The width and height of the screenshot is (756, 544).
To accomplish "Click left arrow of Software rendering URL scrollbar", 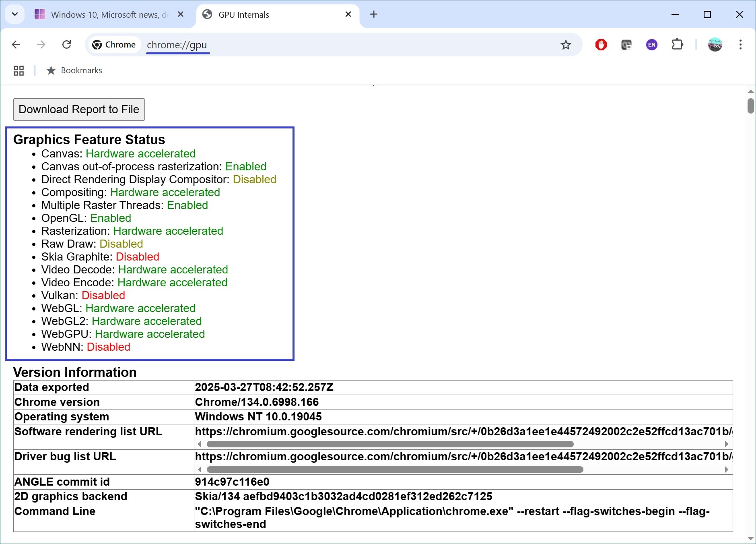I will click(200, 444).
